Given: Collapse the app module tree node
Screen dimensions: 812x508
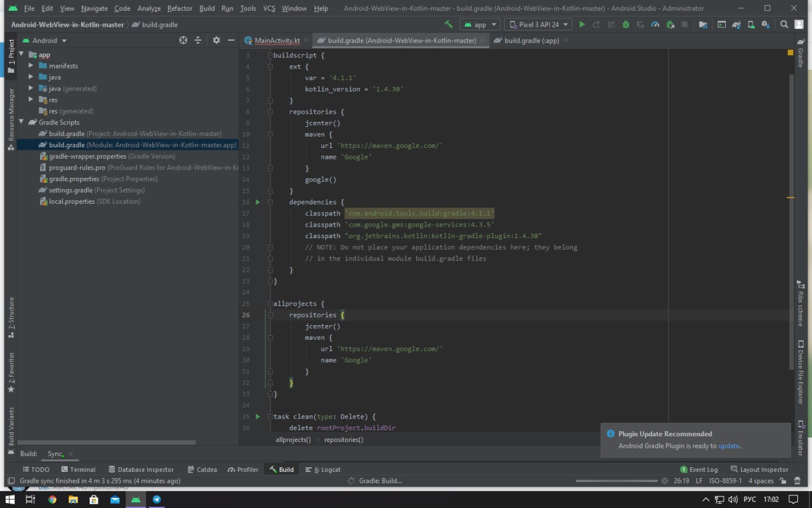Looking at the screenshot, I should [x=22, y=55].
